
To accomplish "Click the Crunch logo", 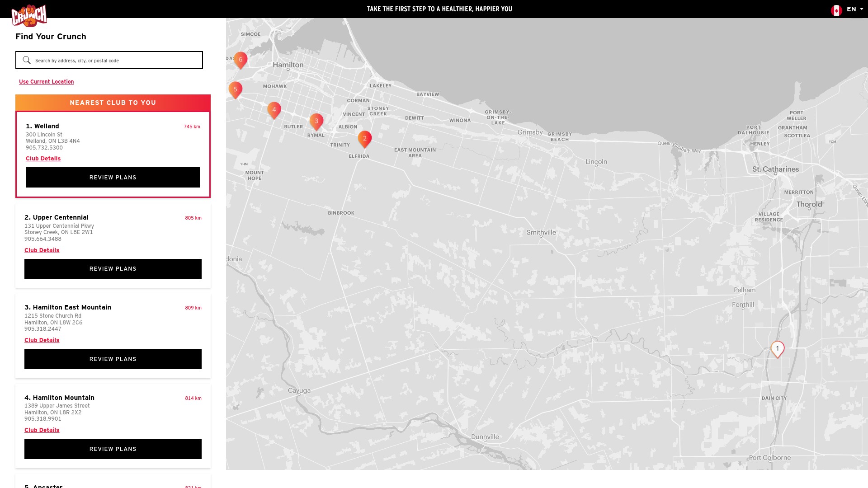I will (x=29, y=16).
